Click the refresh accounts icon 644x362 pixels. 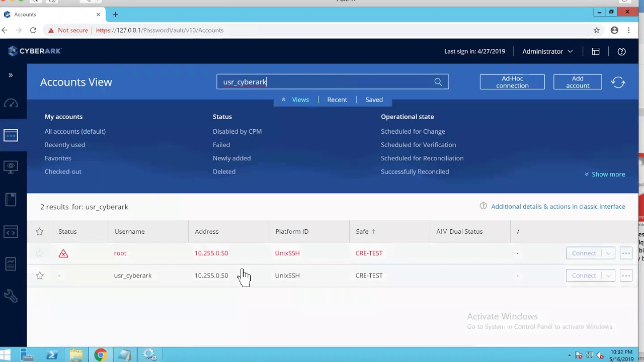618,82
